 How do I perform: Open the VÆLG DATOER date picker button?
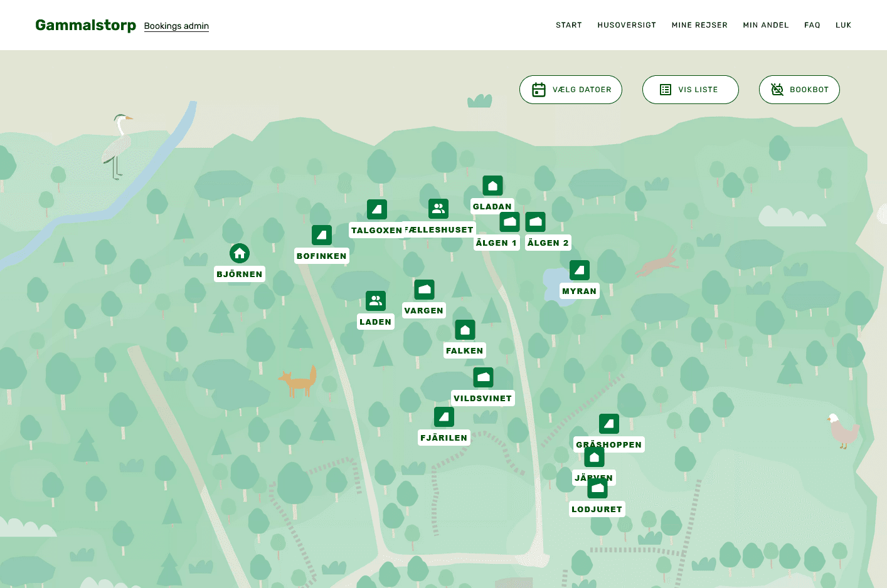pos(570,90)
